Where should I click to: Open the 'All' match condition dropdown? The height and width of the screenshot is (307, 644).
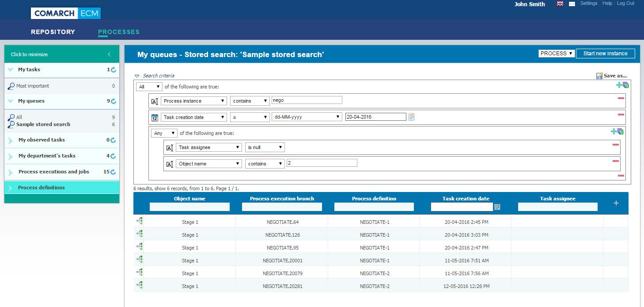(x=149, y=87)
